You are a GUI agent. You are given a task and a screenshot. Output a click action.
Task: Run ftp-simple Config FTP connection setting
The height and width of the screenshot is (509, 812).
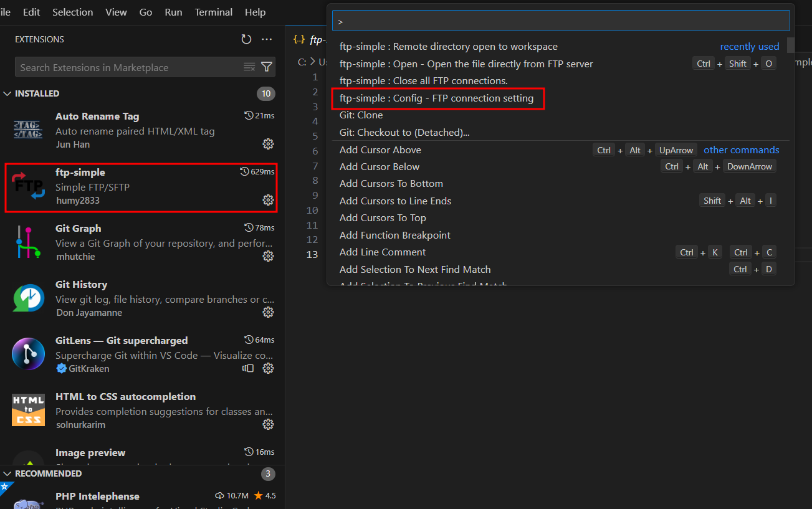coord(561,98)
